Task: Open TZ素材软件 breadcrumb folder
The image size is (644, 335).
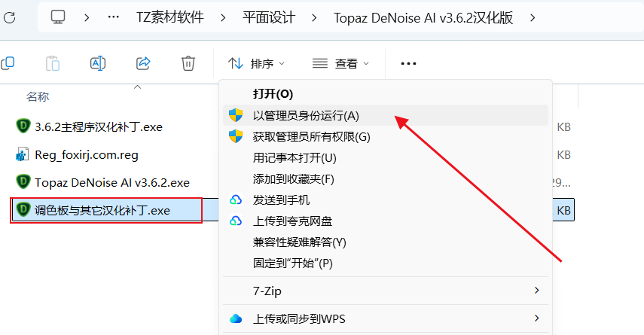Action: point(170,17)
